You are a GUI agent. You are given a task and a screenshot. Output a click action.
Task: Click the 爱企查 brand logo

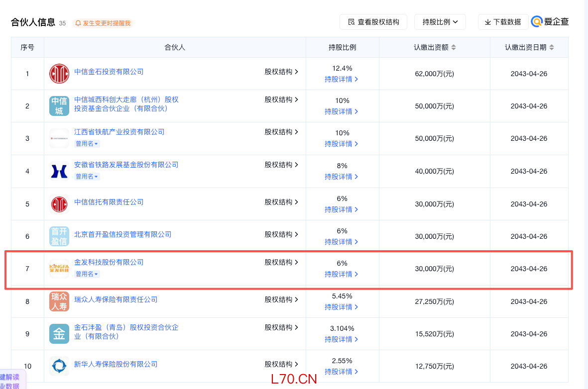[550, 22]
